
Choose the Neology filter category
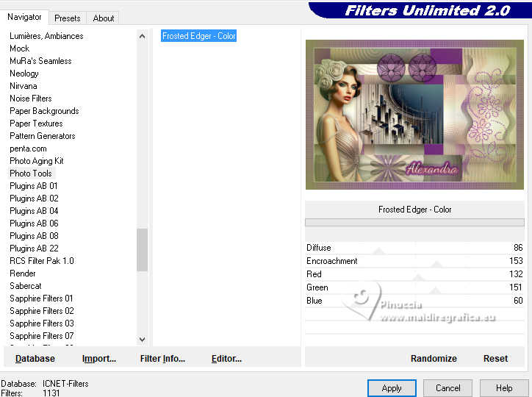(x=24, y=74)
